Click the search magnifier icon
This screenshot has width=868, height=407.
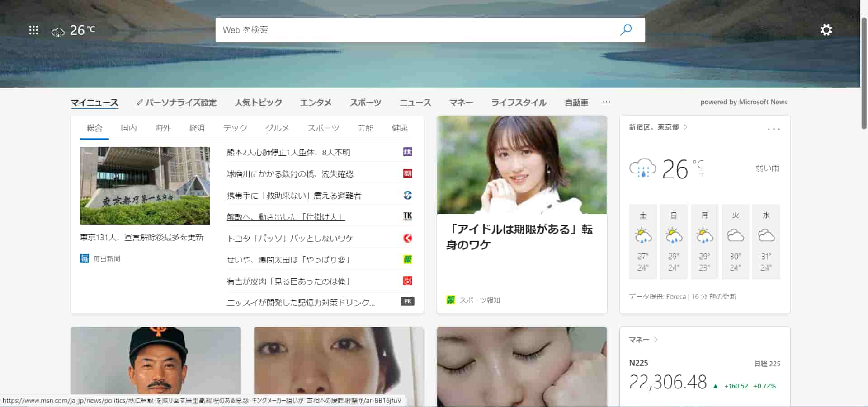point(626,30)
